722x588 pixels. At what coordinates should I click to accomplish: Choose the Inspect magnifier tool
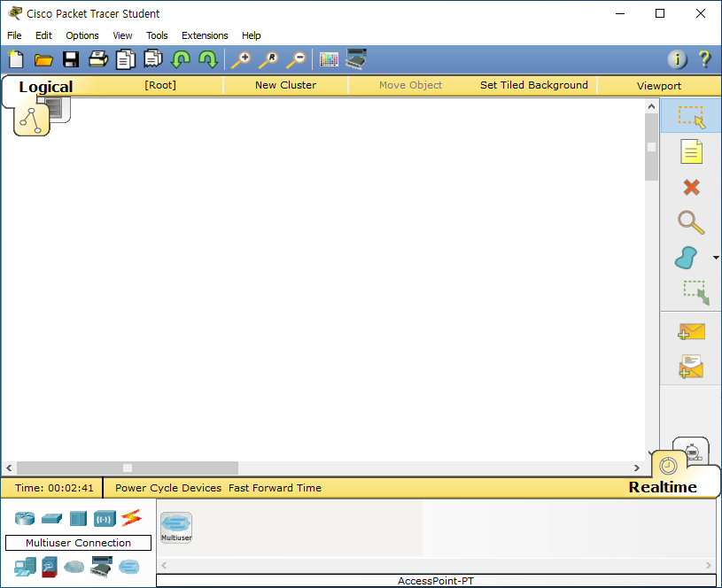(691, 222)
